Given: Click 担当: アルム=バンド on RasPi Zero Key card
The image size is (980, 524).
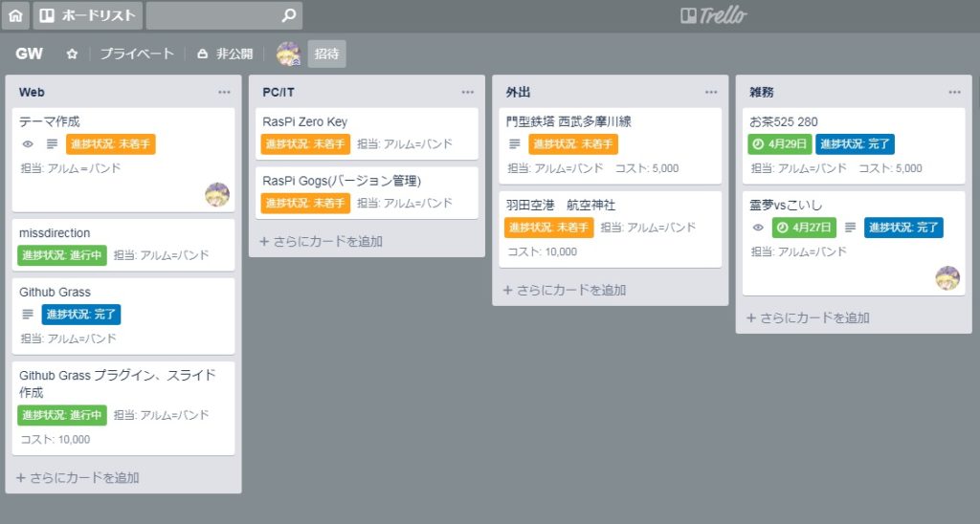Looking at the screenshot, I should point(405,144).
